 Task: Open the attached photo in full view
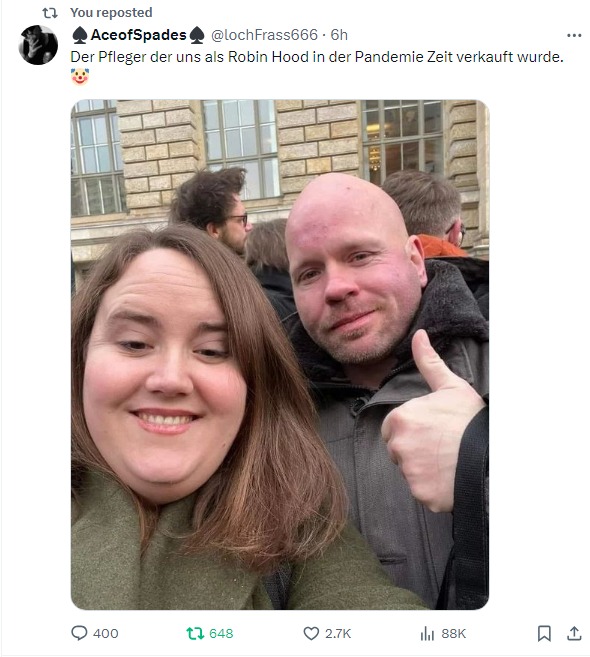(x=279, y=354)
